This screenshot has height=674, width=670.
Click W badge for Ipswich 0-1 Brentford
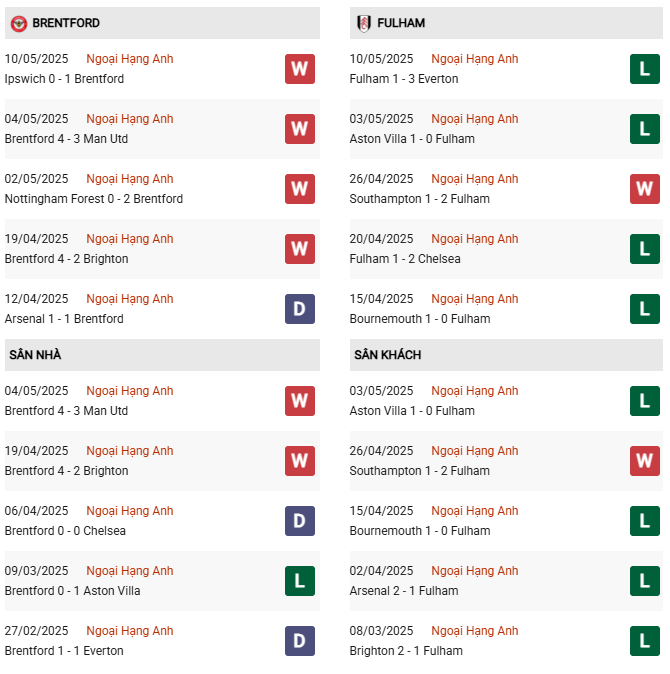coord(300,69)
